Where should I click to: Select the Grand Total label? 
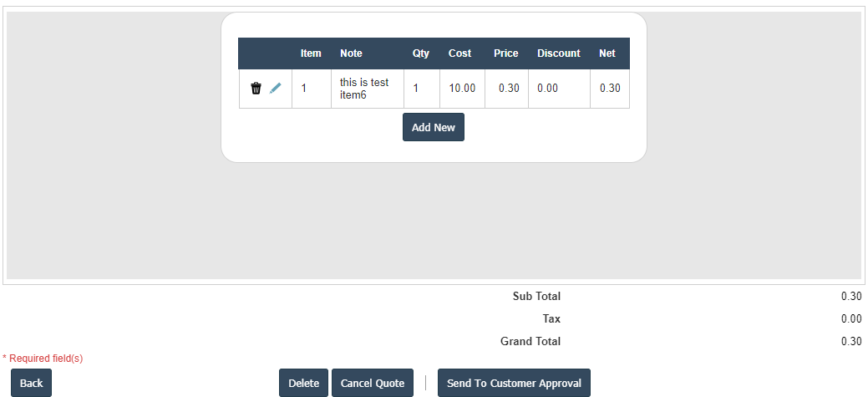pos(530,342)
